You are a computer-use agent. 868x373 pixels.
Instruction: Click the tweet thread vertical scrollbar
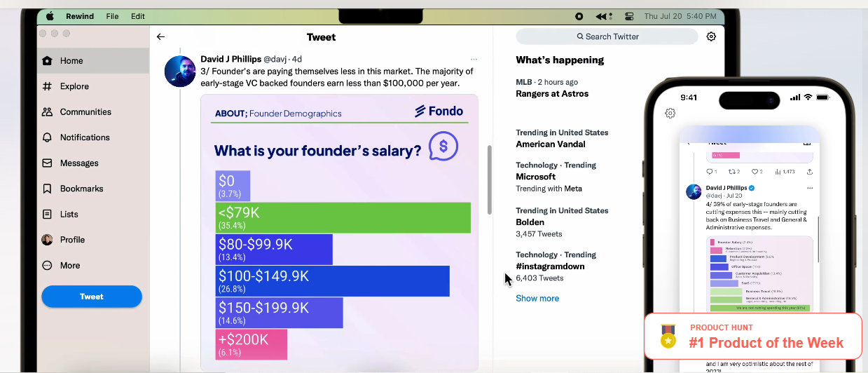(489, 179)
